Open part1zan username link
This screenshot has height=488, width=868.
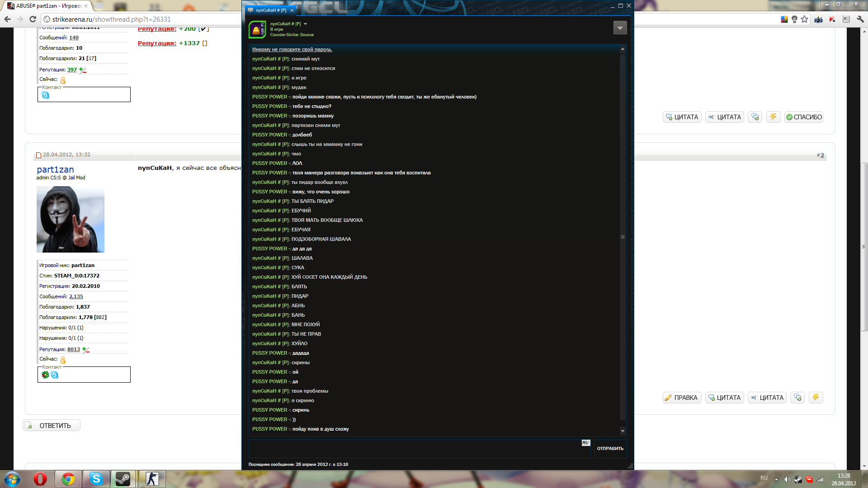pos(55,169)
